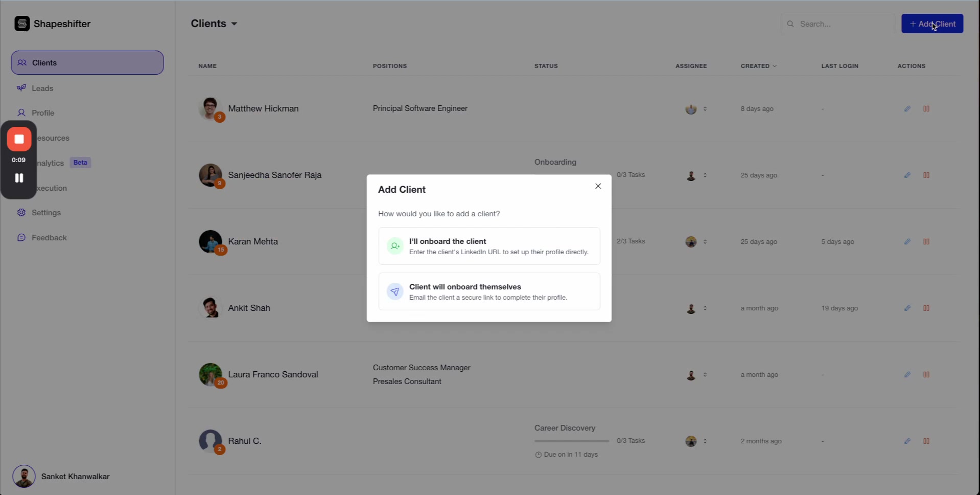Stop the recording with the red button

tap(19, 139)
